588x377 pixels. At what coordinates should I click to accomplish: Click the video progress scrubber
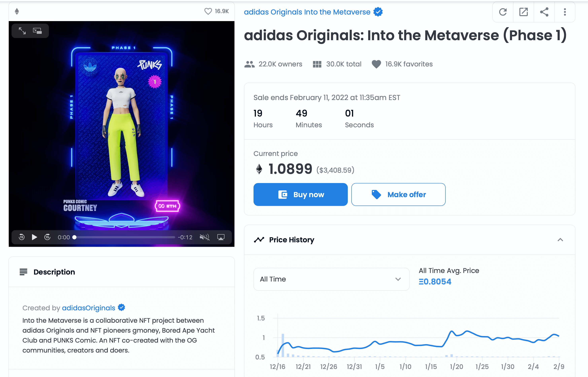pyautogui.click(x=124, y=237)
